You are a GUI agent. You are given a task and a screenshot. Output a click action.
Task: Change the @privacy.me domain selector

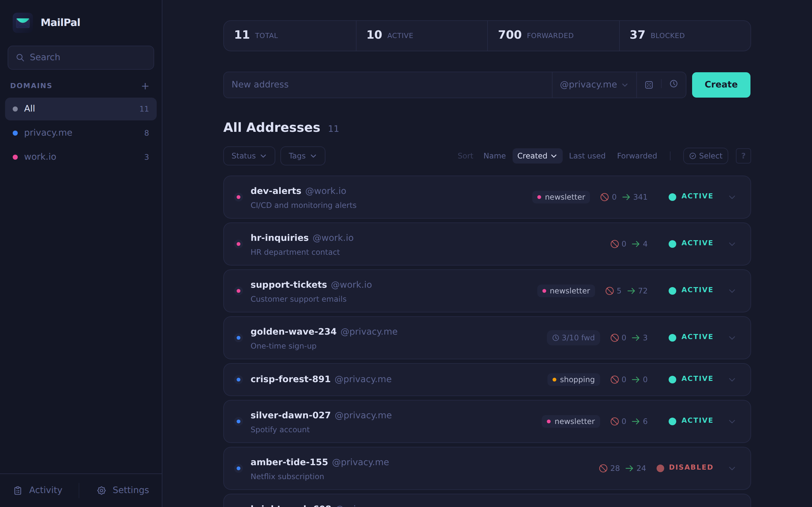[594, 85]
